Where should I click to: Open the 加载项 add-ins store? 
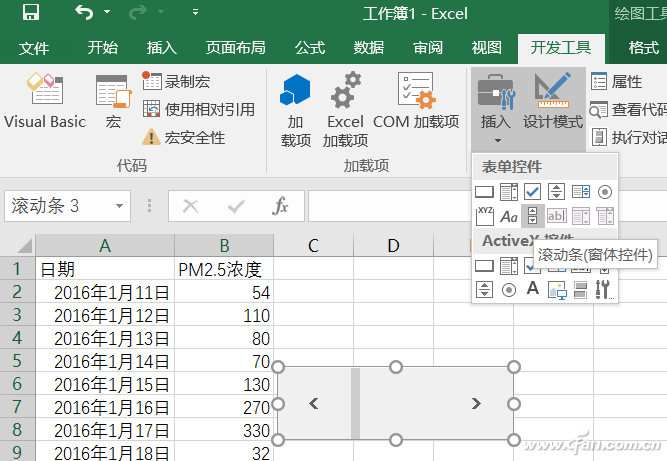296,110
